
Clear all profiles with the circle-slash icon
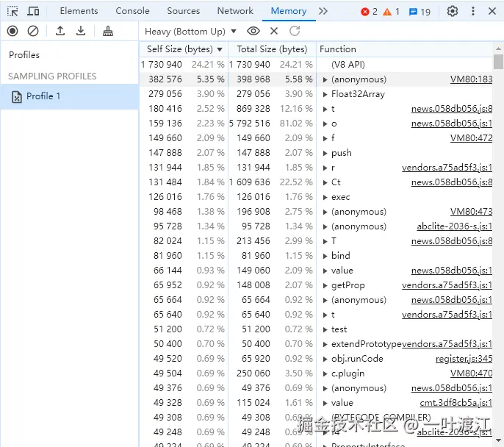pyautogui.click(x=33, y=31)
